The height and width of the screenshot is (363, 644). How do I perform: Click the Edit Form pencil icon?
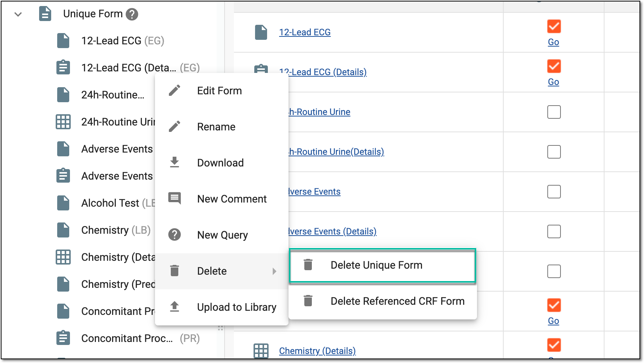175,90
